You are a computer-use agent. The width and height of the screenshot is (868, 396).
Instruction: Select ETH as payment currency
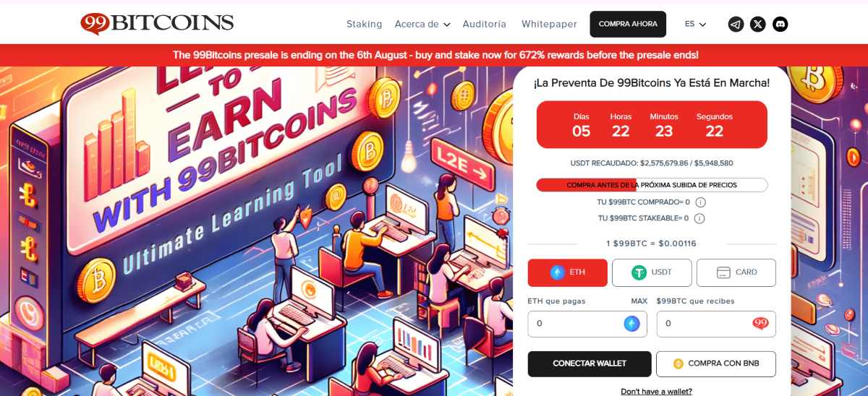point(568,272)
